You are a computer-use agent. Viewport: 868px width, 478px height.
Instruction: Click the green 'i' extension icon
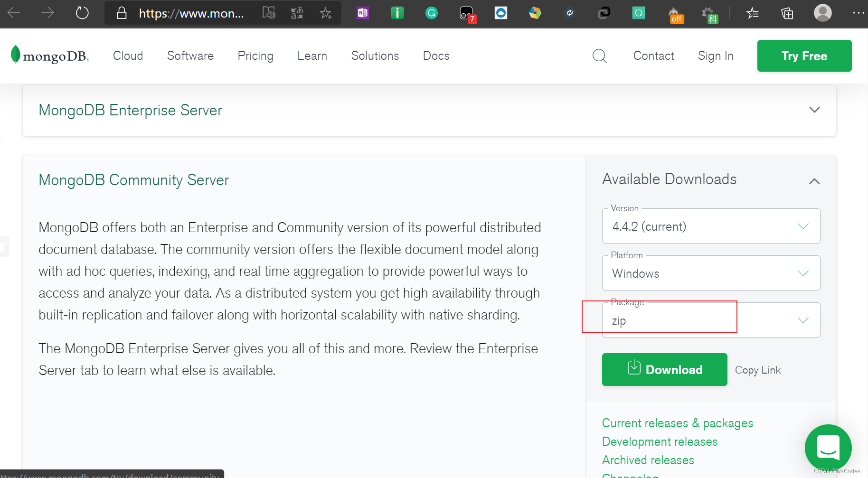[397, 13]
